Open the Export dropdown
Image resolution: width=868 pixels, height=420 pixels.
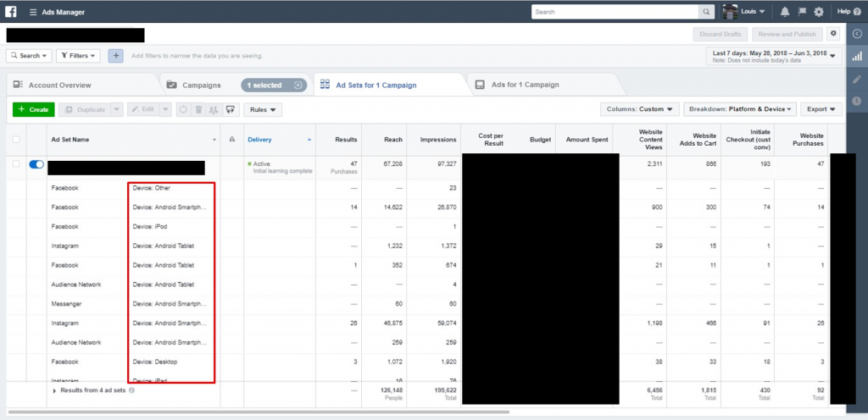click(x=821, y=109)
